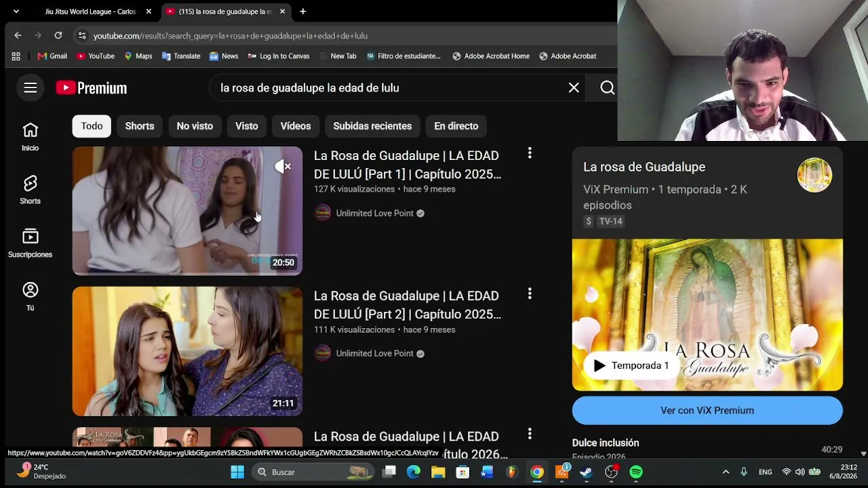
Task: Switch to Jiu Jitsu World League tab
Action: point(90,12)
